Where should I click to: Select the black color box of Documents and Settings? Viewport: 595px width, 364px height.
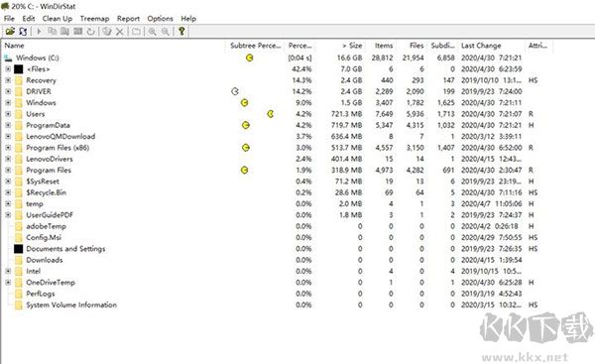pos(19,249)
